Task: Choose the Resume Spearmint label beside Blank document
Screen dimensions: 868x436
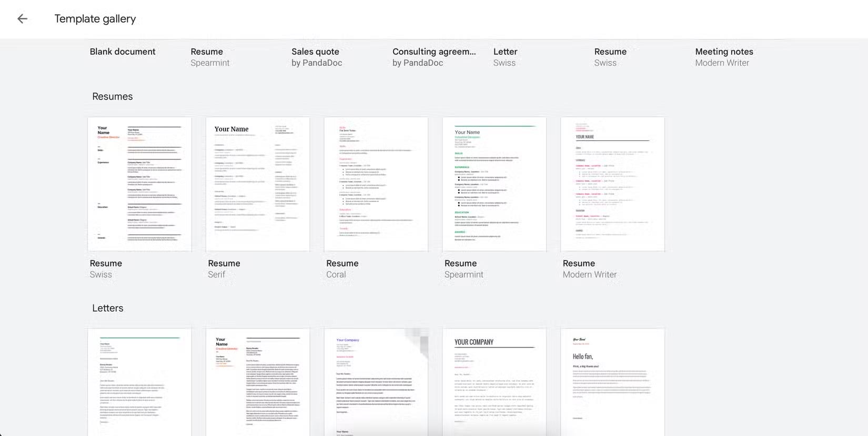Action: (x=210, y=57)
